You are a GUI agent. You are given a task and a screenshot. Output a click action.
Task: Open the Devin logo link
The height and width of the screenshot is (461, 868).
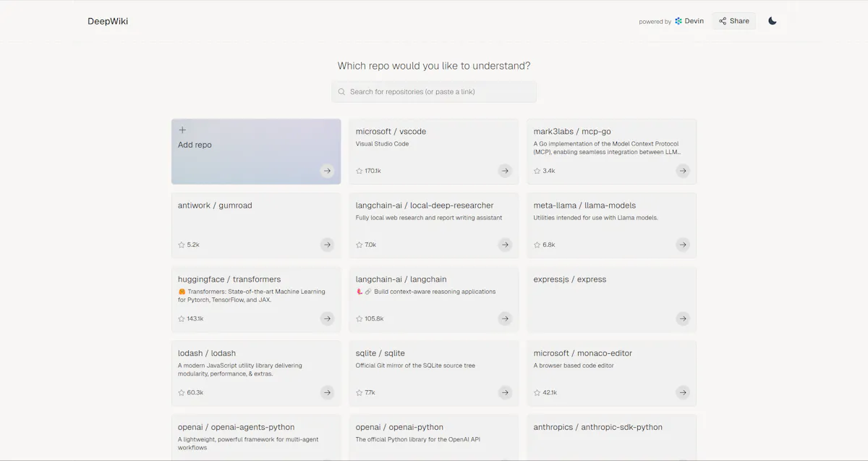(689, 21)
